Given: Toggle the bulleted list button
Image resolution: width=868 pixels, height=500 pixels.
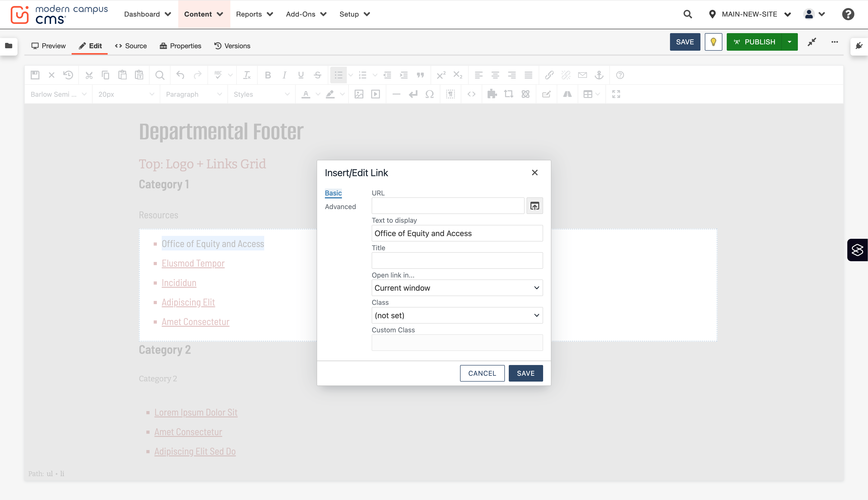Looking at the screenshot, I should [338, 75].
